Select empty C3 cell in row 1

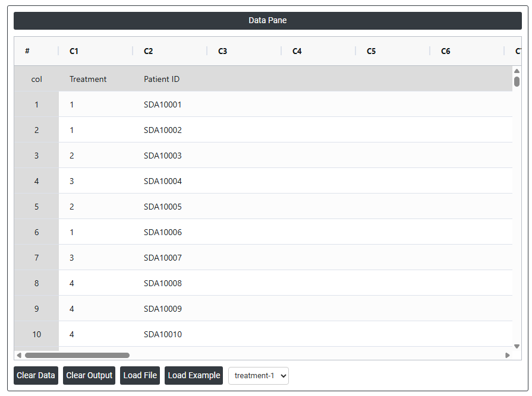244,104
